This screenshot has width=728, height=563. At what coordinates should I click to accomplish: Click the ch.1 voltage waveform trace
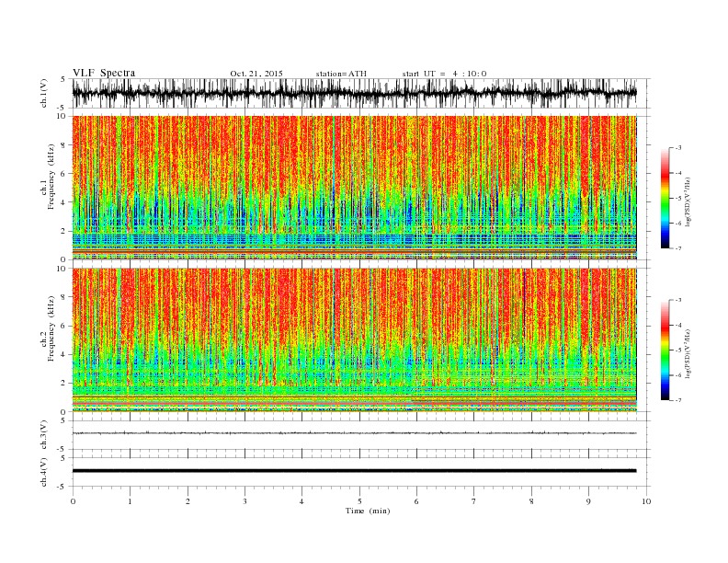pyautogui.click(x=354, y=93)
